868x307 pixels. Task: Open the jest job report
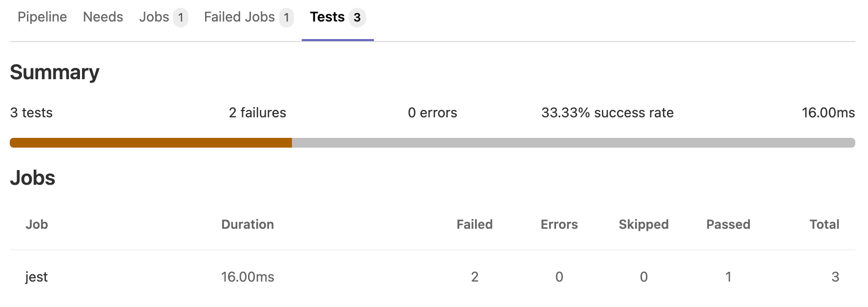pyautogui.click(x=37, y=277)
